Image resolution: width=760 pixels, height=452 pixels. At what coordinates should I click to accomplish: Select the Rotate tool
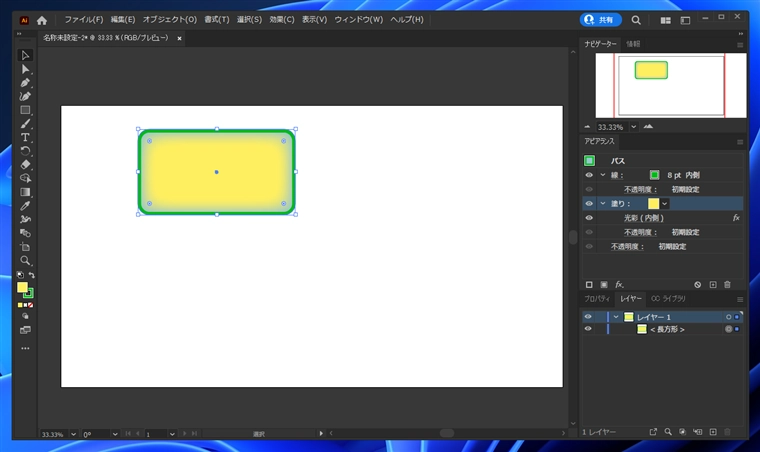25,151
